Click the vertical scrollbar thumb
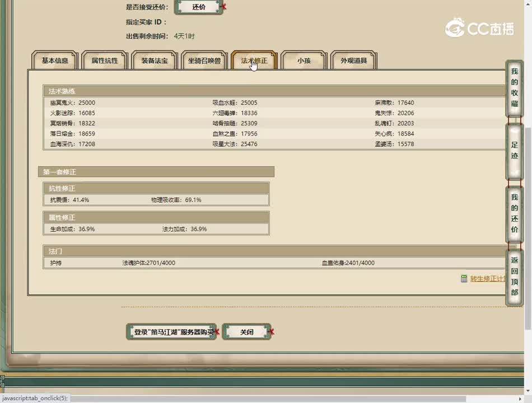 (x=528, y=228)
